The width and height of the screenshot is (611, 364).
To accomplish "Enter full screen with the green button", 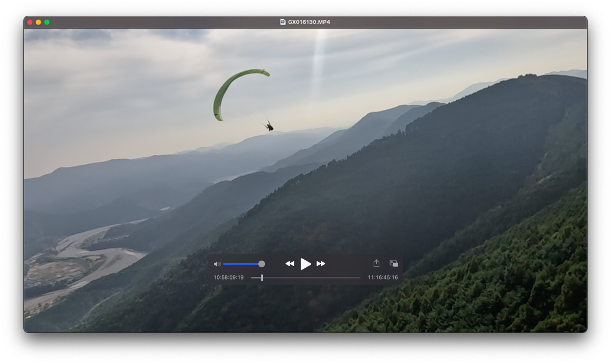I will (47, 22).
